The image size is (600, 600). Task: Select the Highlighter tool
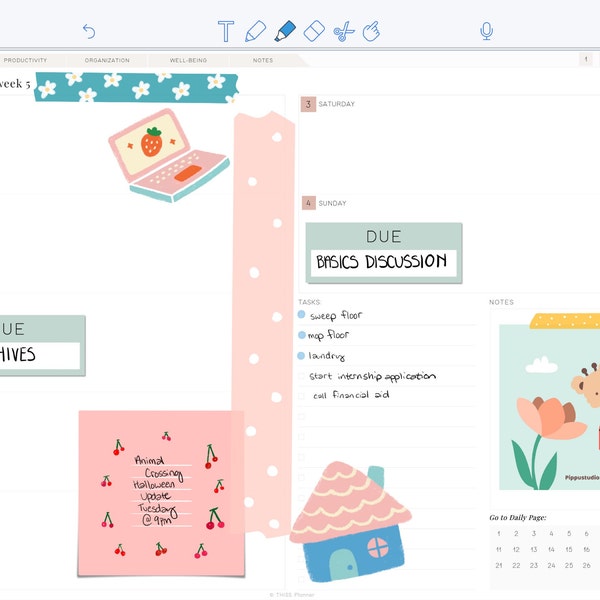[285, 31]
